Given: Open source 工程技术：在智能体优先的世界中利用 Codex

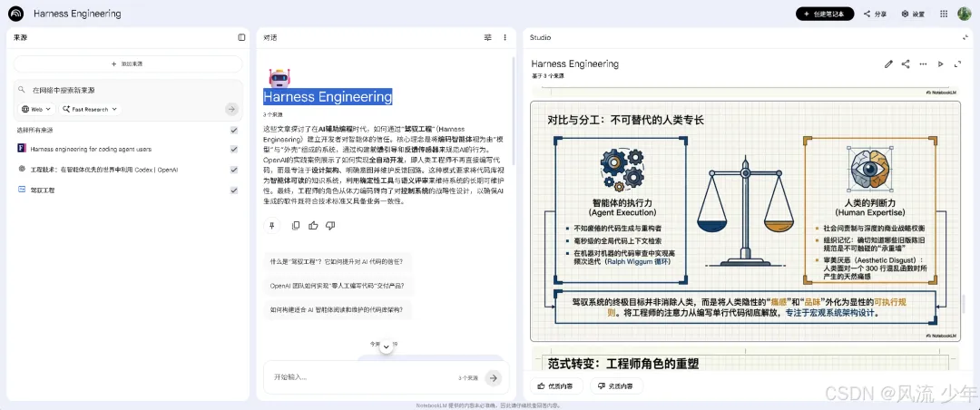Looking at the screenshot, I should [x=104, y=170].
